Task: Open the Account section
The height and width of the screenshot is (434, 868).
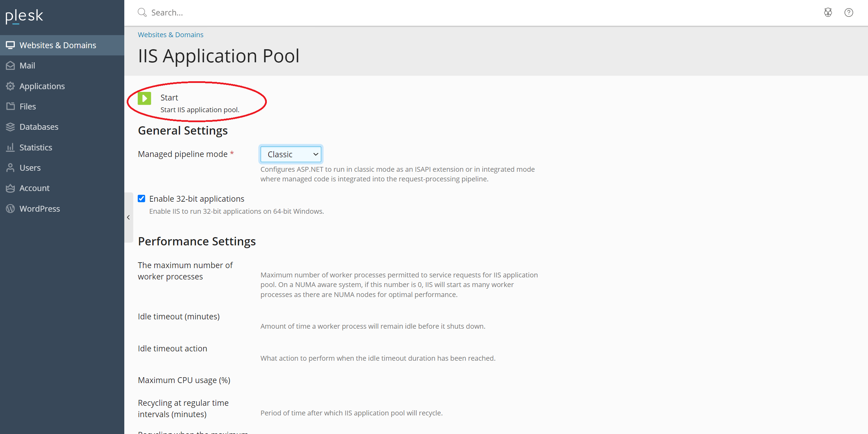Action: 62,188
